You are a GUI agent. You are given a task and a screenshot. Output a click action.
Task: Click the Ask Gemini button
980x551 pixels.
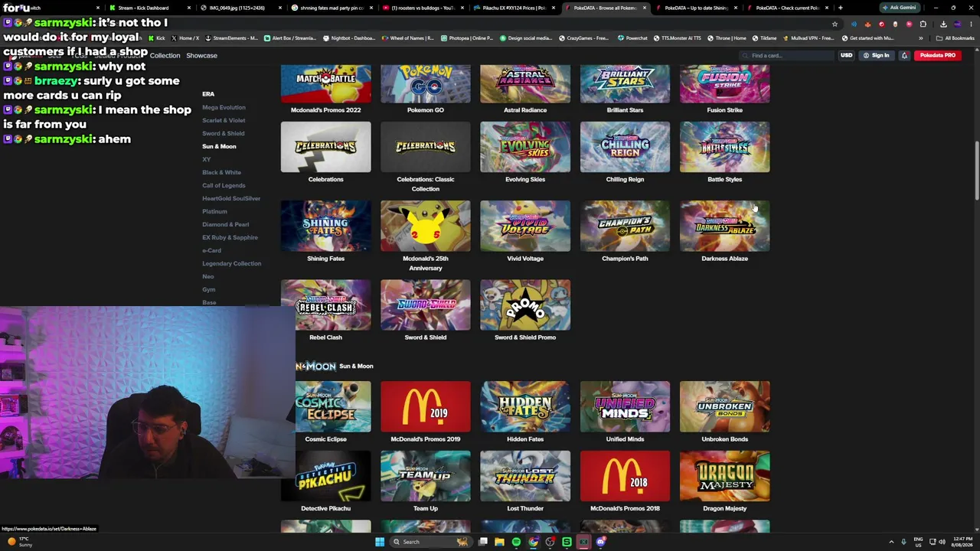click(900, 8)
